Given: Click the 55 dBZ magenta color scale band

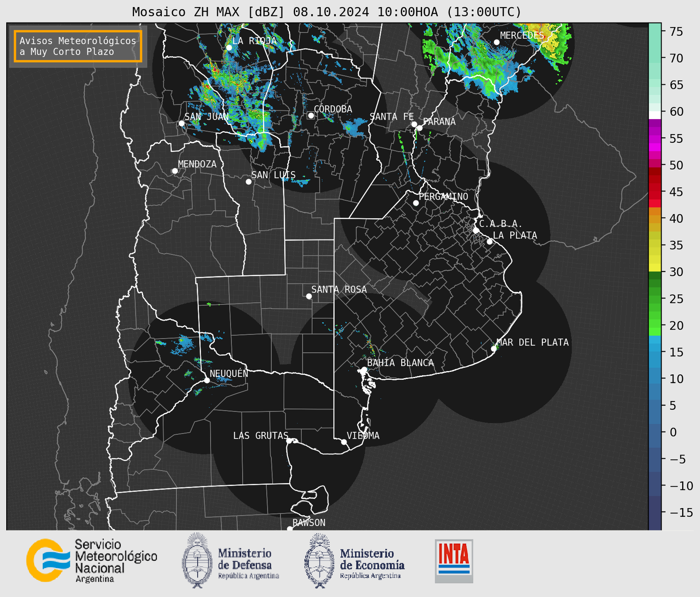Looking at the screenshot, I should click(654, 139).
